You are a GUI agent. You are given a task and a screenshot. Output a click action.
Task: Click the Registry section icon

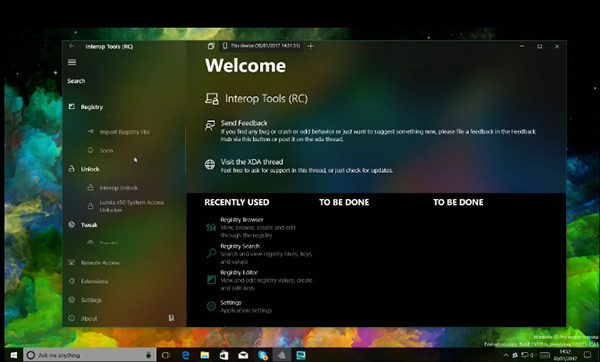coord(72,106)
